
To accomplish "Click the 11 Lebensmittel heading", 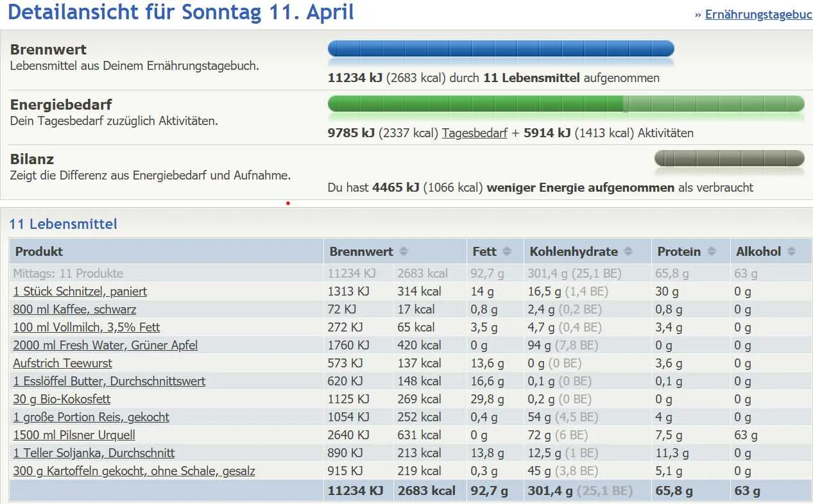I will 64,224.
